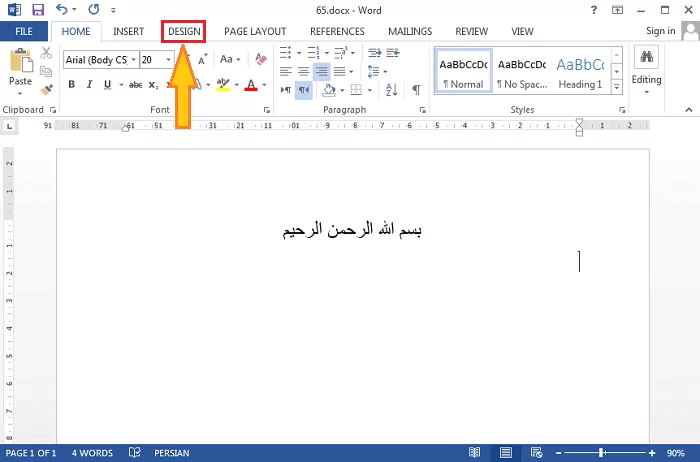This screenshot has width=700, height=462.
Task: Click the Format Painter brush icon
Action: coord(47,85)
